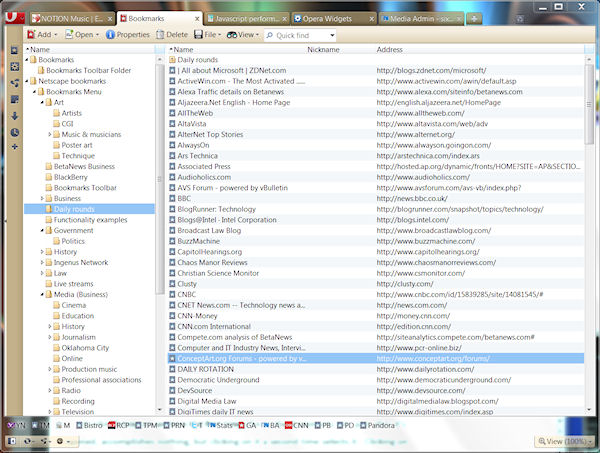Viewport: 600px width, 453px height.
Task: Click the folder tree scroll down arrow
Action: pos(160,410)
